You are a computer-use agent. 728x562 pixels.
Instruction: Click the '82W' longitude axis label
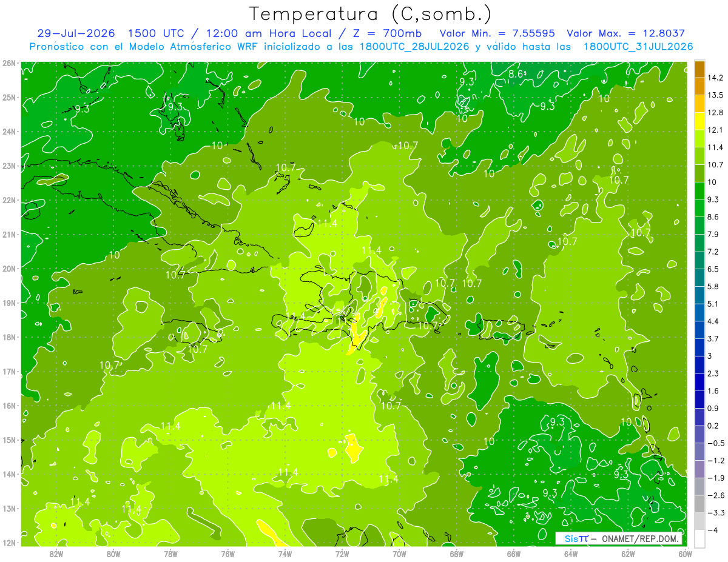56,554
